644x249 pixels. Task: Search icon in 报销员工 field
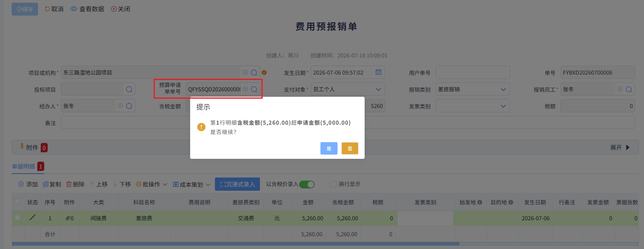point(629,89)
